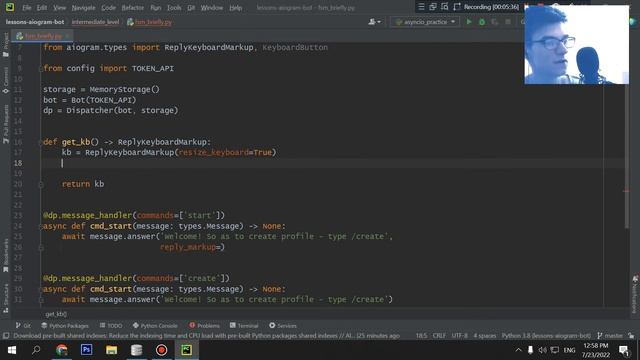The width and height of the screenshot is (640, 360).
Task: Open the Code menu
Action: pos(108,8)
